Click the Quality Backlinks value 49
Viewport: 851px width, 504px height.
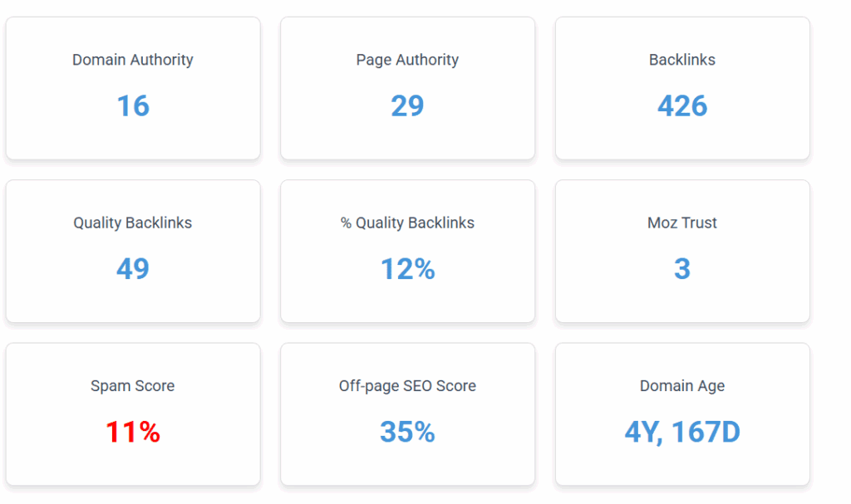(x=133, y=269)
